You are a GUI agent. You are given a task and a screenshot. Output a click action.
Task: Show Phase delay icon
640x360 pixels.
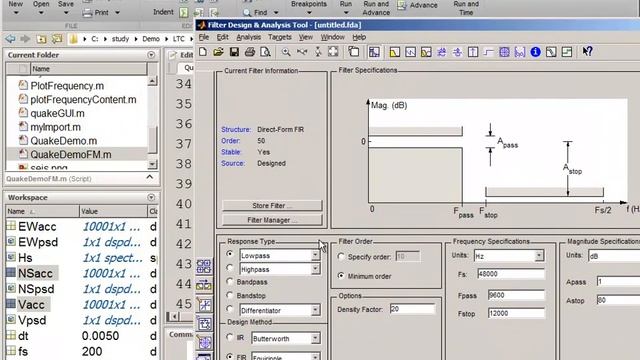458,52
